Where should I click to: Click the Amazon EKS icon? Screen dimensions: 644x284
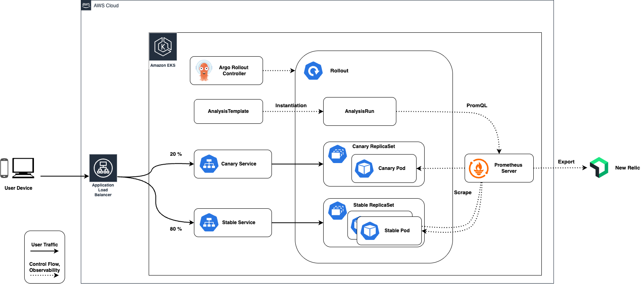point(163,47)
